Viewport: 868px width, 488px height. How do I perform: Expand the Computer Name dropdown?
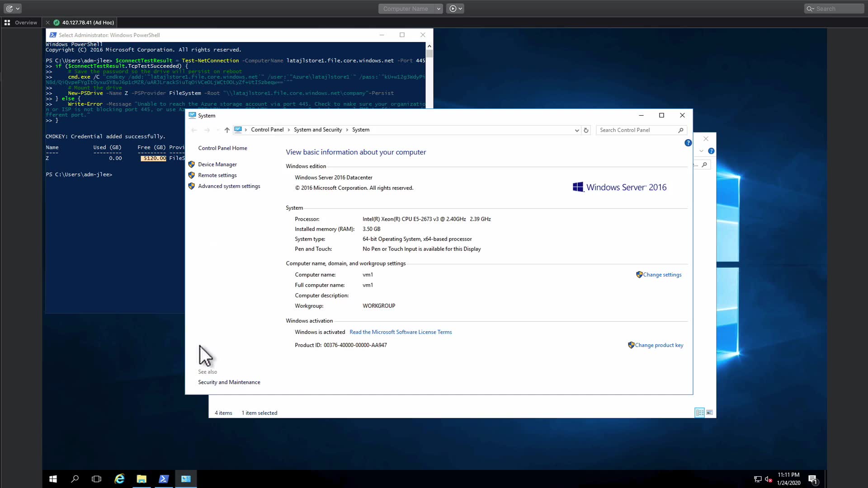click(438, 9)
